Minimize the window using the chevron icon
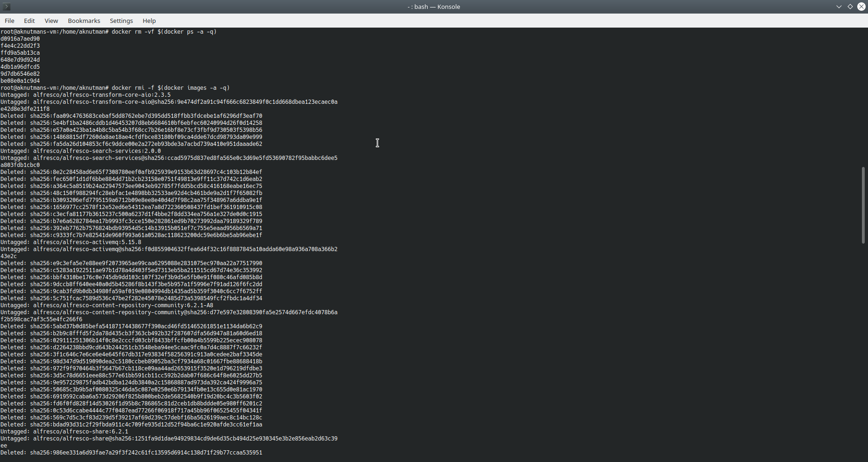Screen dimensions: 868x462 pyautogui.click(x=839, y=7)
